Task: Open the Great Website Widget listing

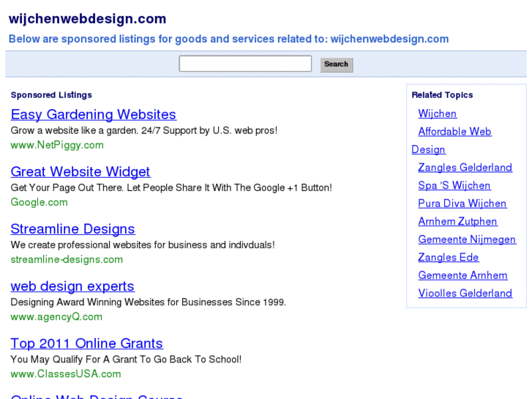Action: click(80, 172)
